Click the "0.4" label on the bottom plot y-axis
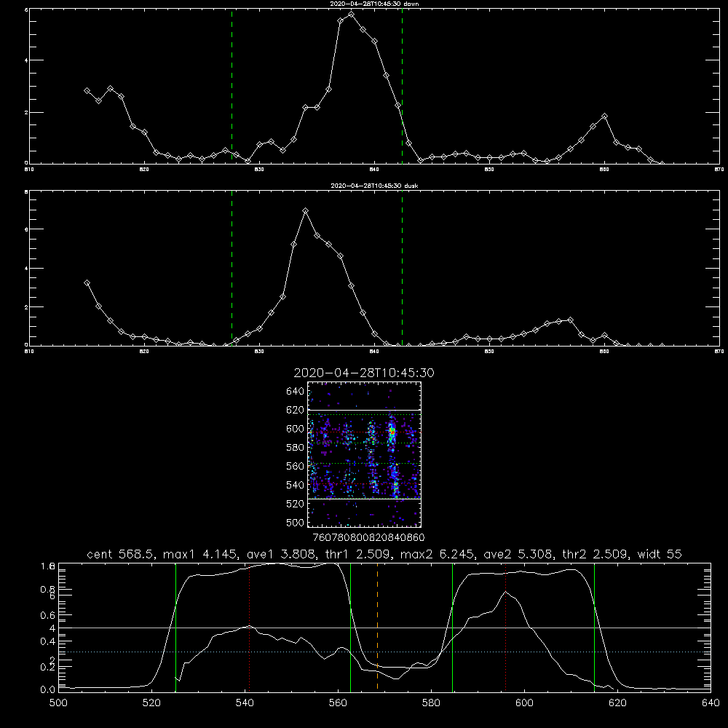 point(48,641)
